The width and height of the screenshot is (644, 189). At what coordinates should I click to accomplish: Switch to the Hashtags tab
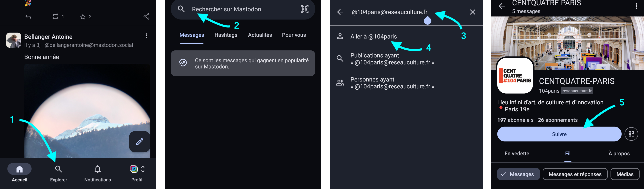click(226, 35)
